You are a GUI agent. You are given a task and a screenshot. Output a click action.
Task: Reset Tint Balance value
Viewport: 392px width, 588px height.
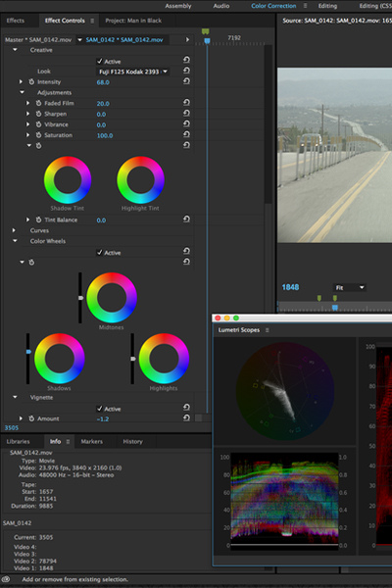[x=186, y=219]
